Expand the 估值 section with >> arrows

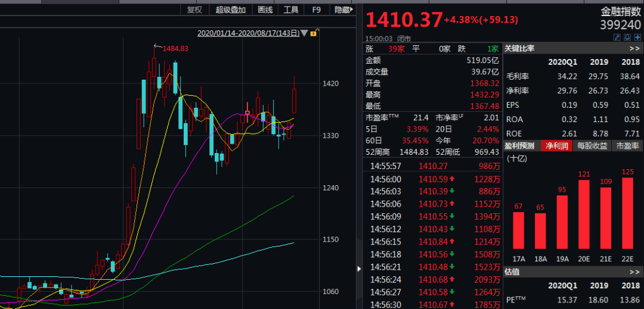(x=634, y=271)
